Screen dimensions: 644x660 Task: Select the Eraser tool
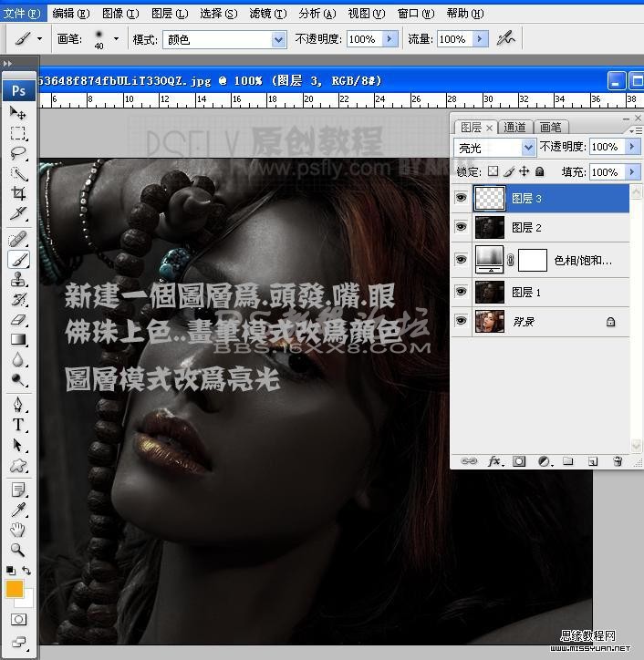[17, 320]
